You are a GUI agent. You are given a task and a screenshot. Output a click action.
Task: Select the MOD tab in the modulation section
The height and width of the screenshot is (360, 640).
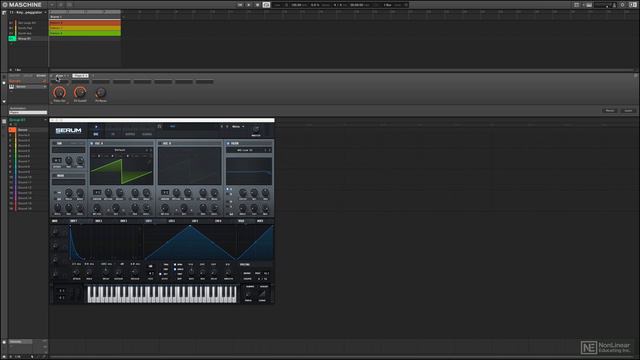[54, 221]
